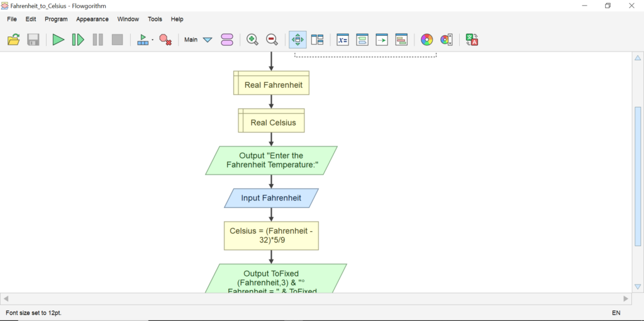Click the vertical scrollbar down arrow
This screenshot has width=644, height=321.
[x=637, y=287]
